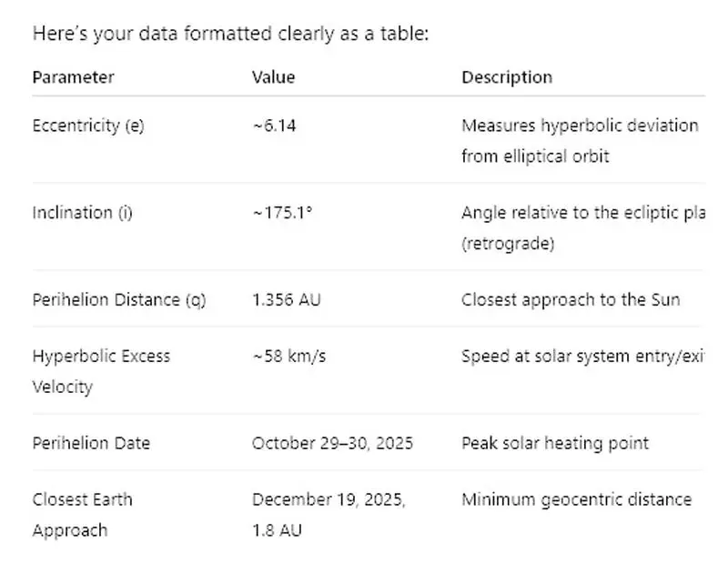Click the "Peak solar heating point" description

point(555,443)
